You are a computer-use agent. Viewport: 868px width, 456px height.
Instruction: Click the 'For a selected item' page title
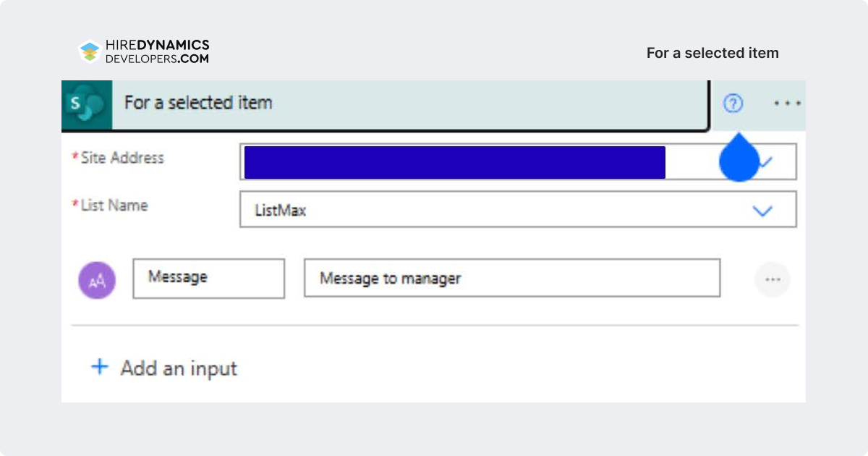click(x=712, y=53)
